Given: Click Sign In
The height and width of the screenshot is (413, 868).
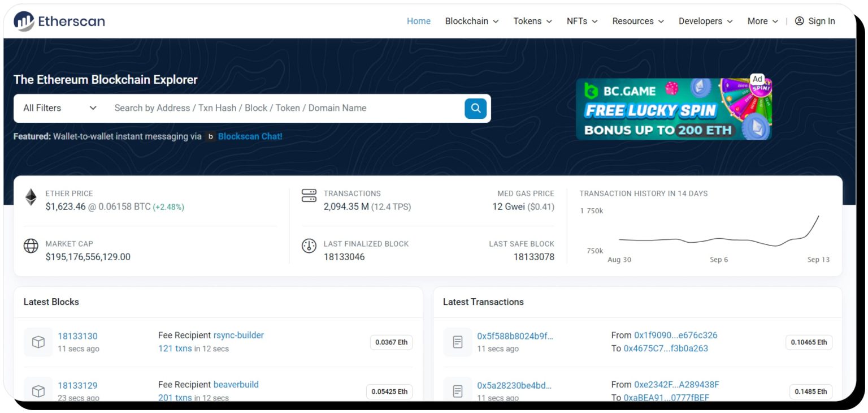Looking at the screenshot, I should 815,21.
